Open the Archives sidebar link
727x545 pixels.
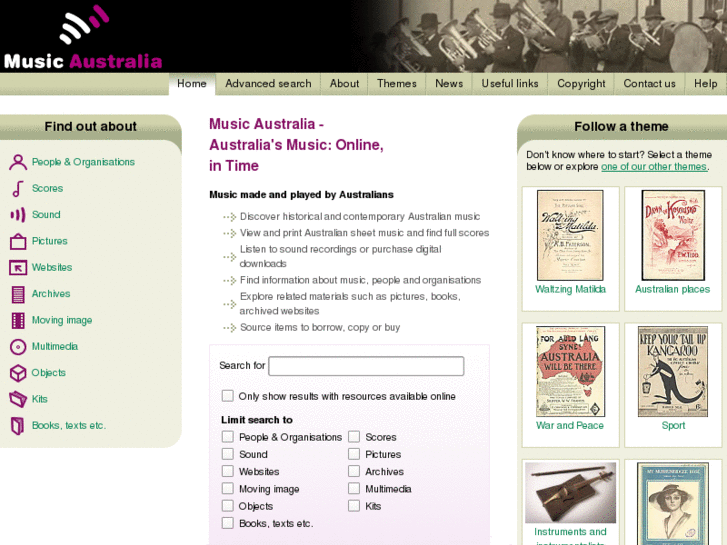(51, 294)
